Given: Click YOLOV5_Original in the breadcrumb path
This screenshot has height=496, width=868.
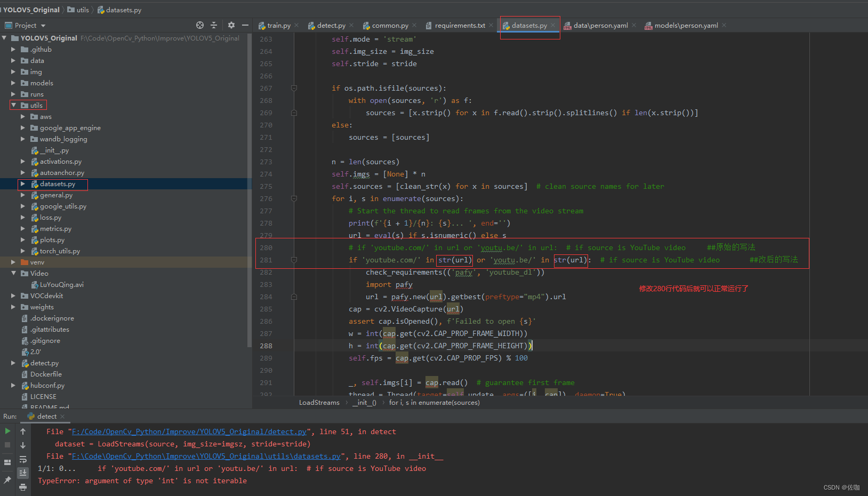Looking at the screenshot, I should pos(31,10).
